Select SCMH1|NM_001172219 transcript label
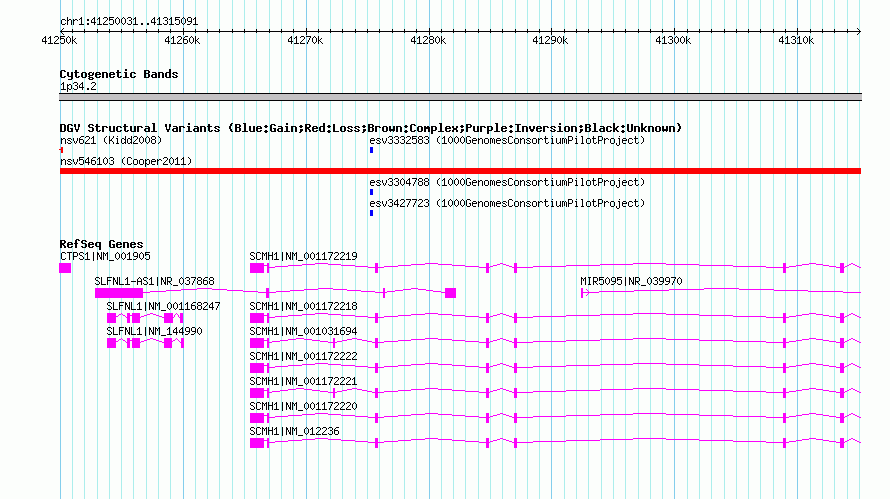 point(303,256)
